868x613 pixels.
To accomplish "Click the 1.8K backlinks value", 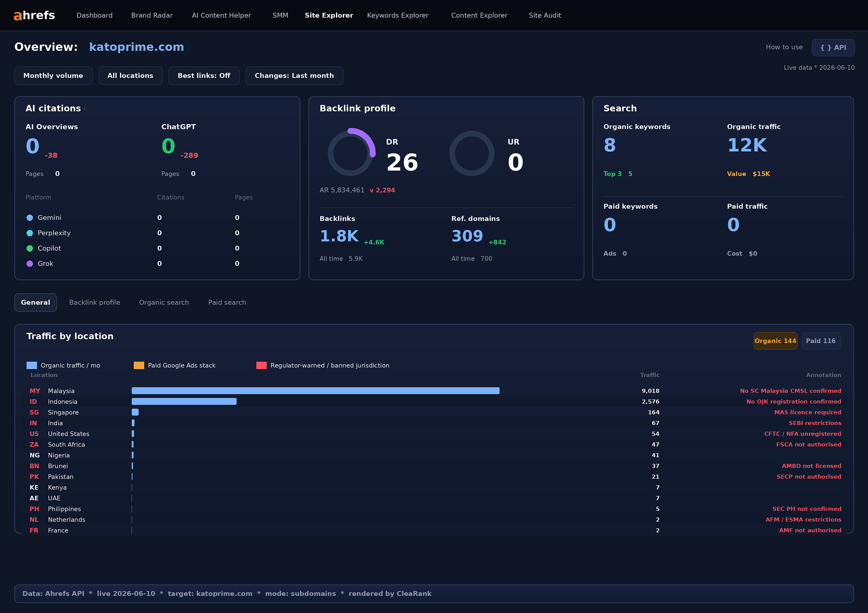I will click(x=339, y=236).
